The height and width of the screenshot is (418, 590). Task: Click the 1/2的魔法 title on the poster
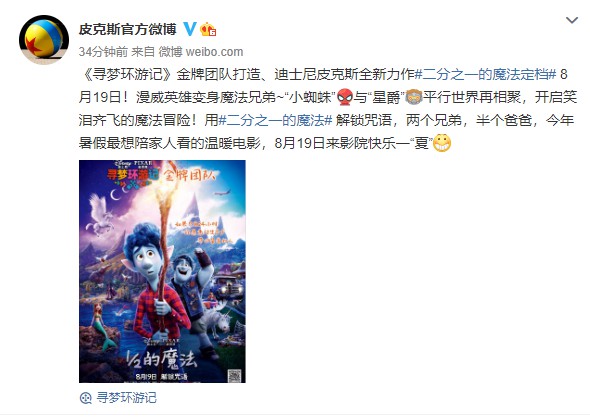(161, 358)
